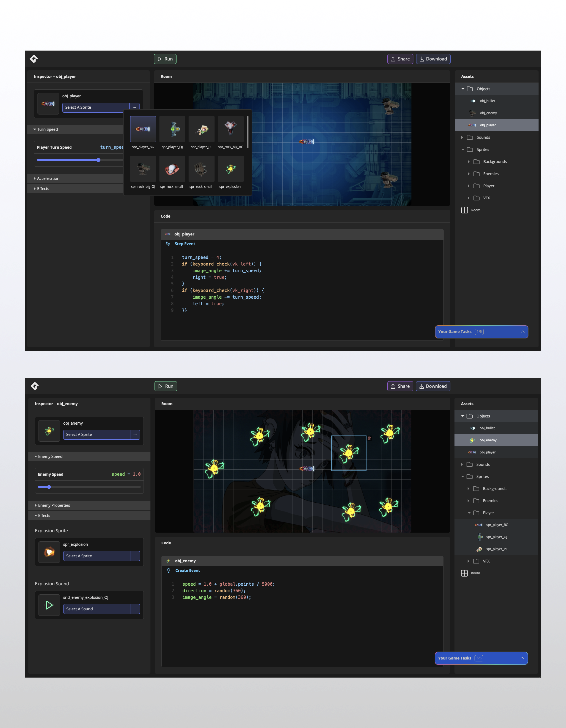Screen dimensions: 566x728
Task: Open ellipsis next to Select A Sound
Action: point(135,609)
